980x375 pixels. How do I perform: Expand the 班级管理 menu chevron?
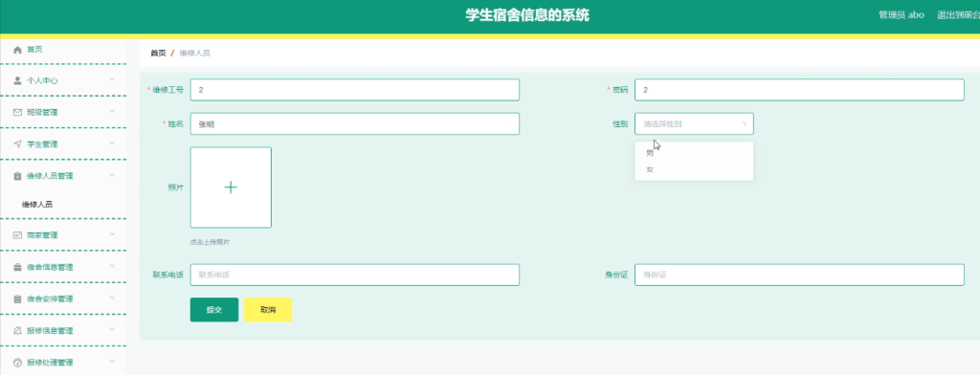[112, 111]
